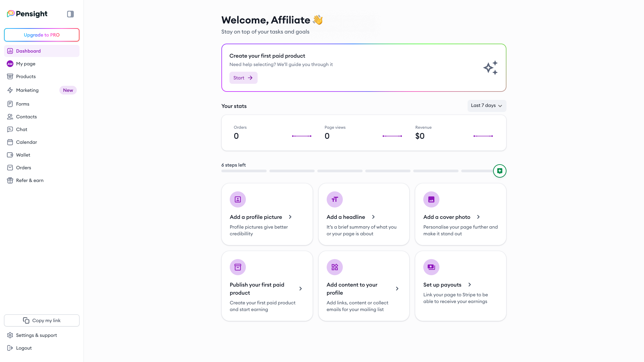Expand the Add a headline chevron
The height and width of the screenshot is (362, 644).
tap(373, 217)
